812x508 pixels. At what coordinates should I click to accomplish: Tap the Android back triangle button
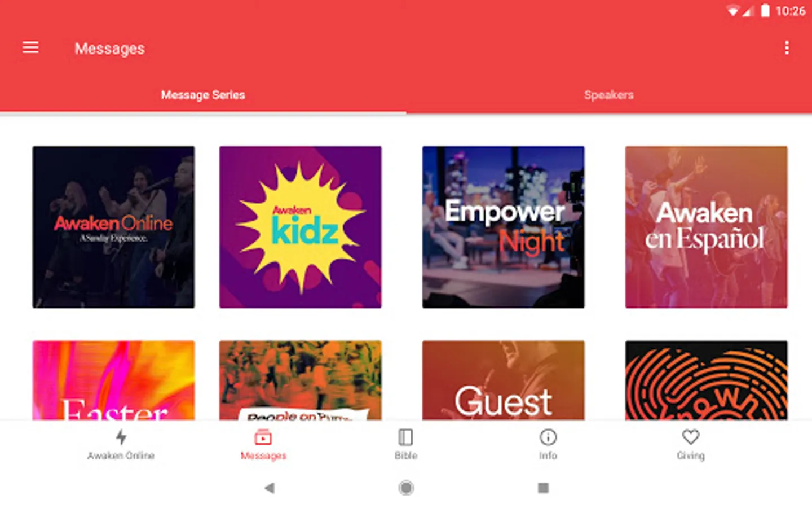pos(270,488)
